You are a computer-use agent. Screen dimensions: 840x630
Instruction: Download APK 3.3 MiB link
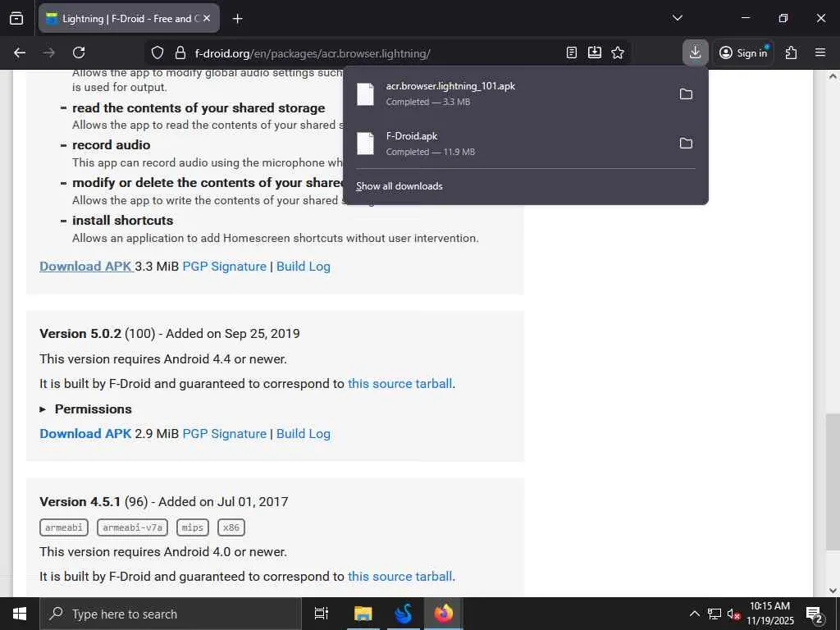pyautogui.click(x=85, y=267)
